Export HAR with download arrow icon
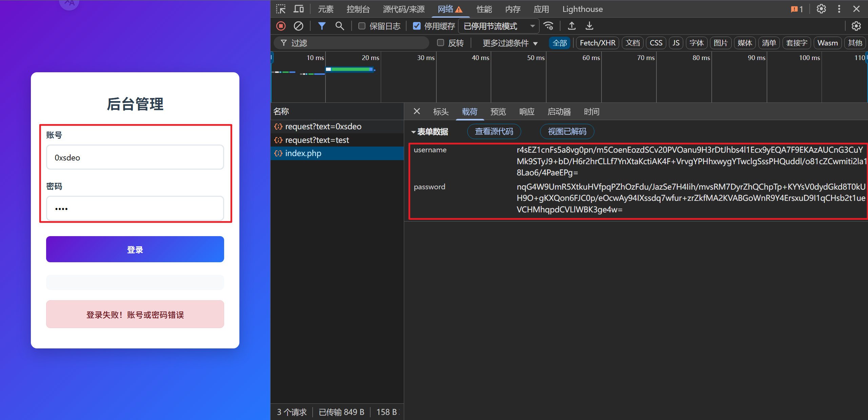The width and height of the screenshot is (868, 420). click(590, 26)
